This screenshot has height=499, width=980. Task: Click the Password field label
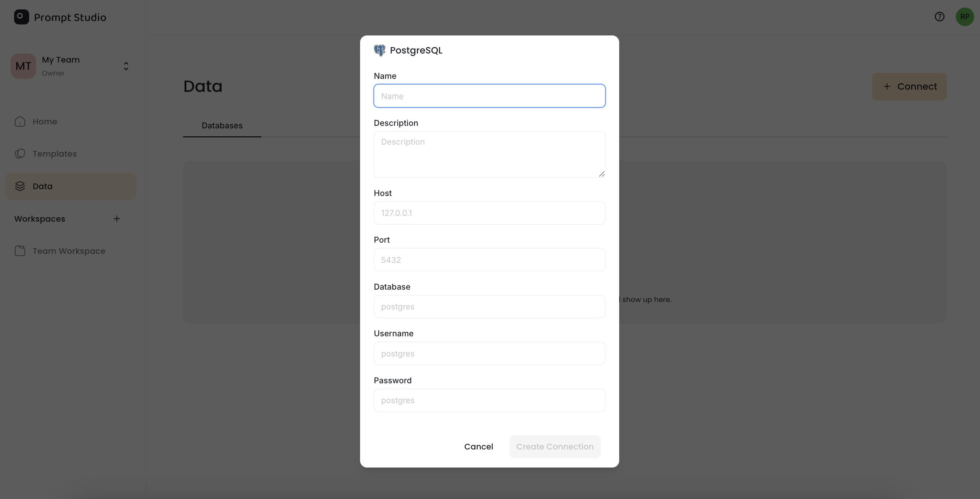pos(393,381)
